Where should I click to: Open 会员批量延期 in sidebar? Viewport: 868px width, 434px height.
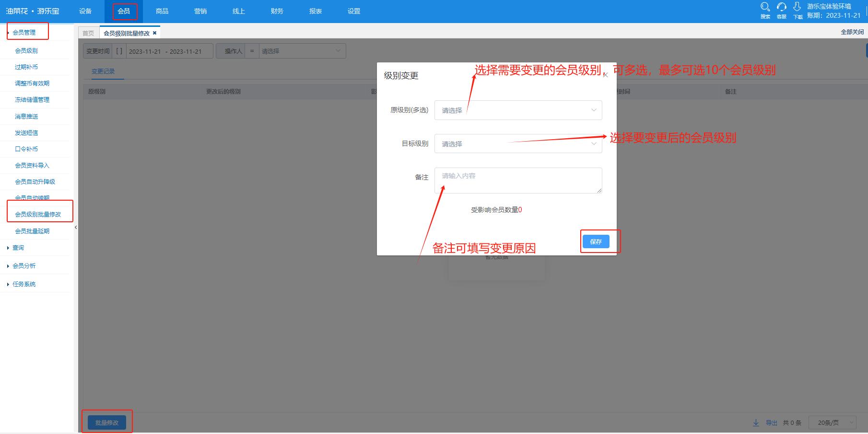point(32,231)
